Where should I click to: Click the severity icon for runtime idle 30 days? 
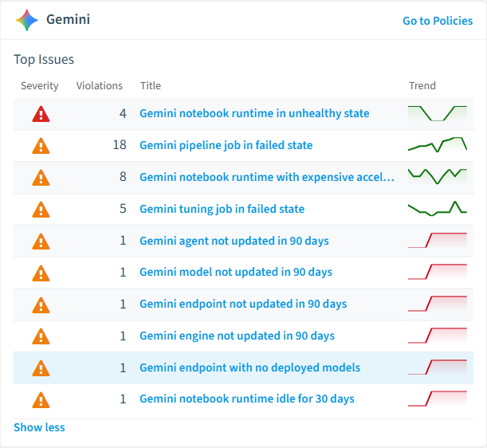click(41, 400)
